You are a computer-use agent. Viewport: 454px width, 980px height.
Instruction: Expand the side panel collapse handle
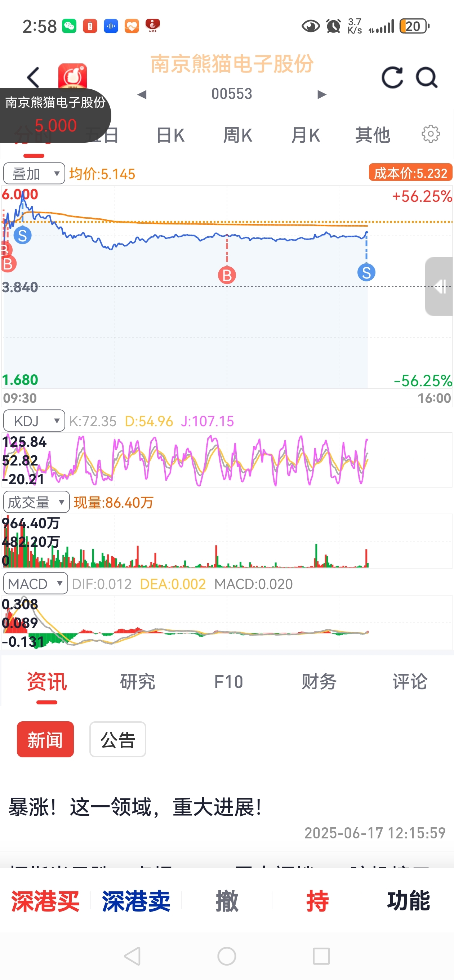click(439, 286)
